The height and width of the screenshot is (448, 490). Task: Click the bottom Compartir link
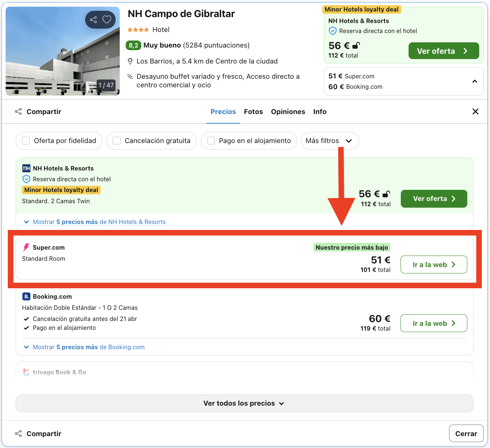click(44, 434)
